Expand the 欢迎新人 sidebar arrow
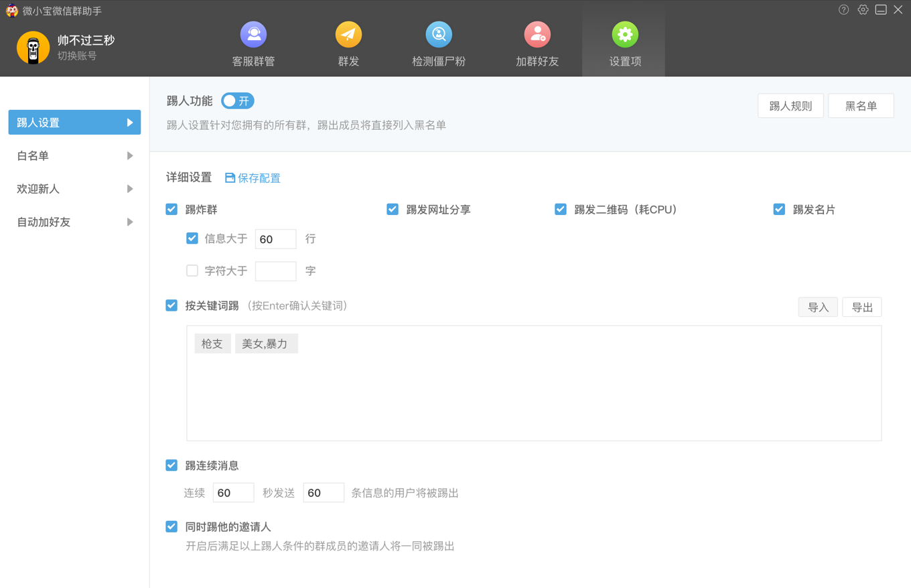 click(130, 189)
